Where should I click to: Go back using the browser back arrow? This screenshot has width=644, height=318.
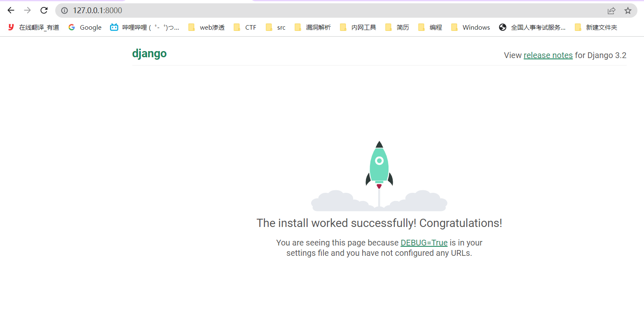(x=11, y=10)
